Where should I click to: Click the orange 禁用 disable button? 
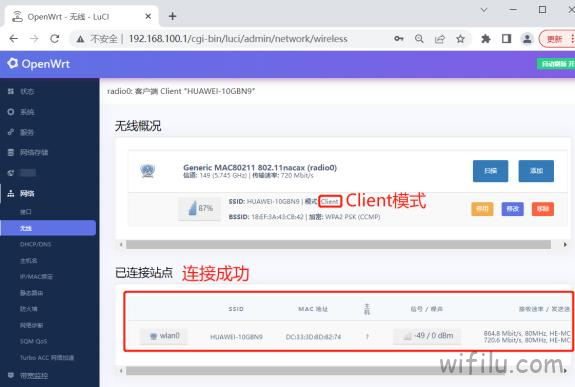482,209
